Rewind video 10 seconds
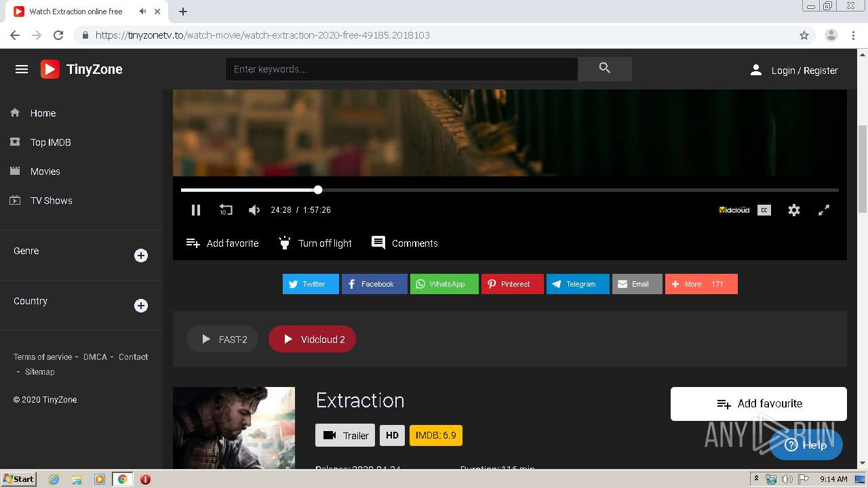 [226, 210]
